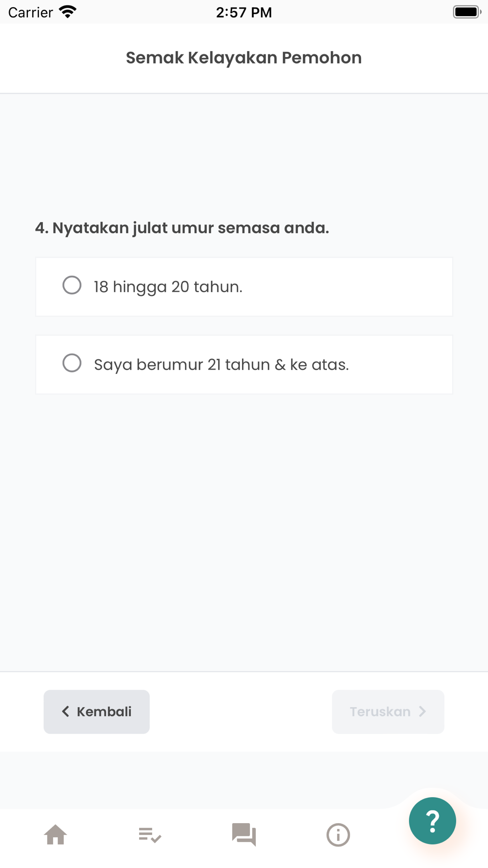Go back with the Kembali button
Screen dimensions: 488x868
[x=97, y=712]
